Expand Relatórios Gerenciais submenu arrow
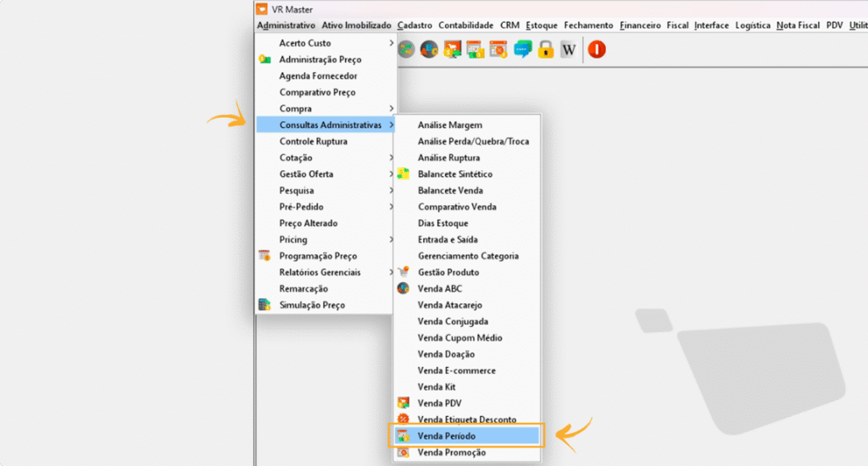 coord(391,272)
